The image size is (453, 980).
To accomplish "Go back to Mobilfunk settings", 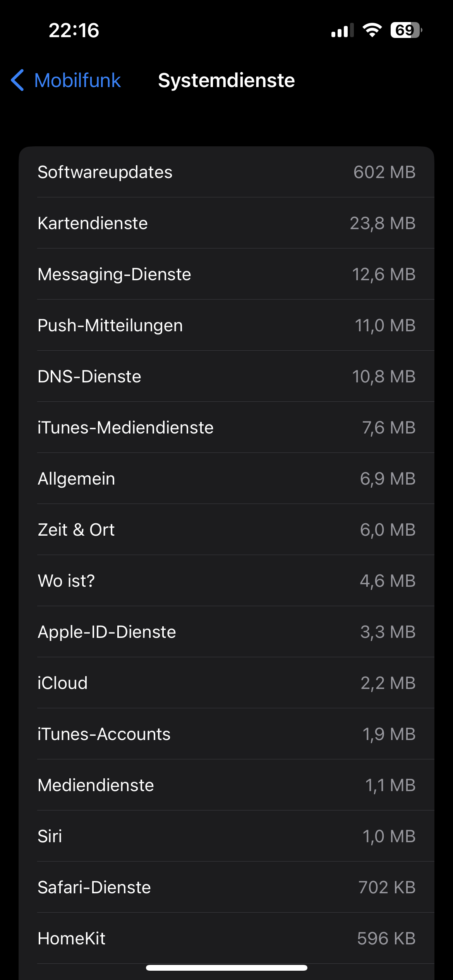I will 77,81.
